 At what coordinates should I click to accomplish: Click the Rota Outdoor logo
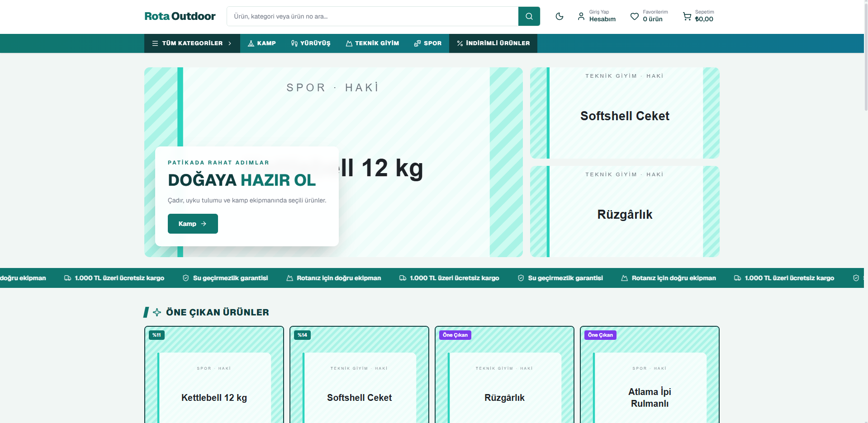pyautogui.click(x=180, y=16)
